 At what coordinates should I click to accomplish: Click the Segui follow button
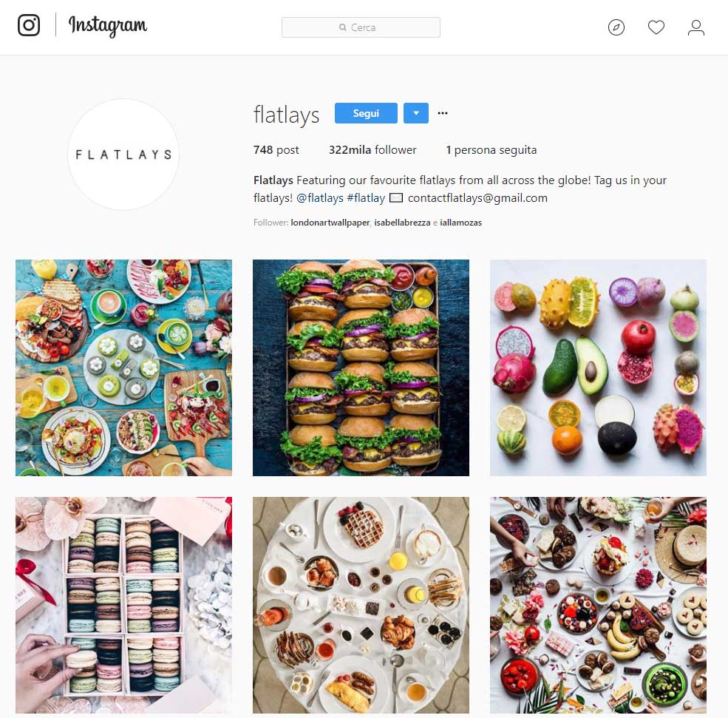point(366,113)
